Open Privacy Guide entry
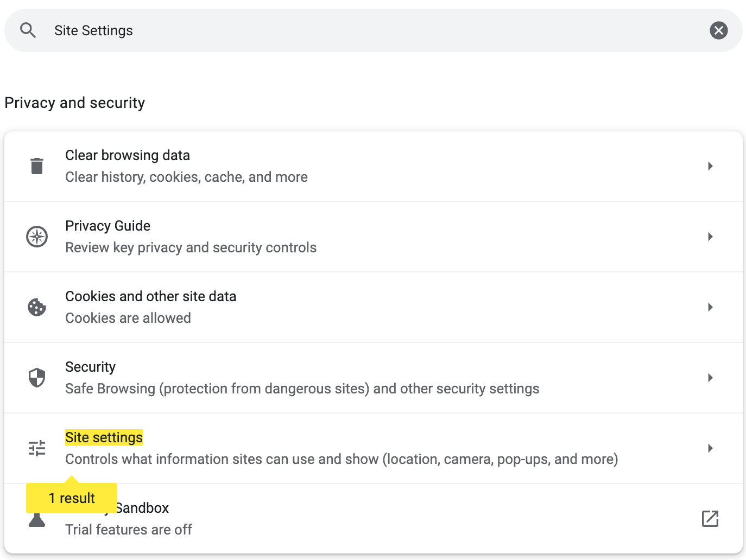Image resolution: width=746 pixels, height=560 pixels. pos(108,226)
